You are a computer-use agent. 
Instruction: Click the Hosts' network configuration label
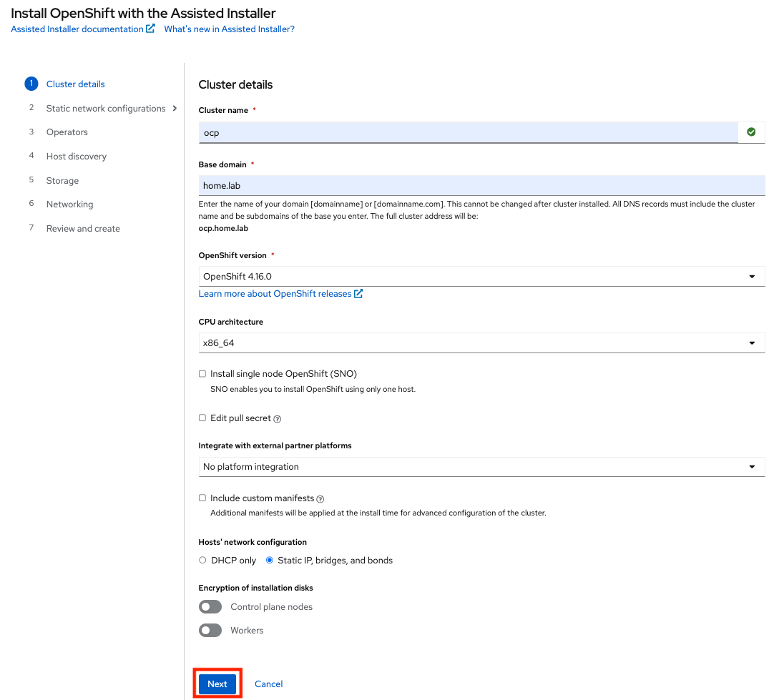coord(253,542)
